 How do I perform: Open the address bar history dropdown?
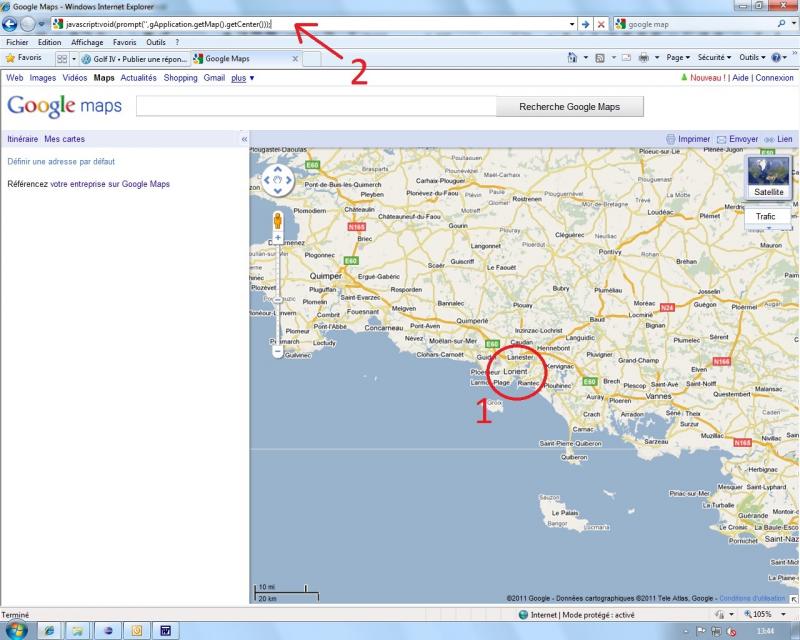click(572, 24)
